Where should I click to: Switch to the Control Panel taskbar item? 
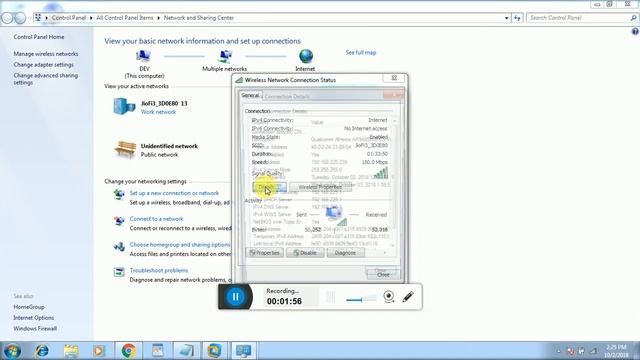point(244,351)
